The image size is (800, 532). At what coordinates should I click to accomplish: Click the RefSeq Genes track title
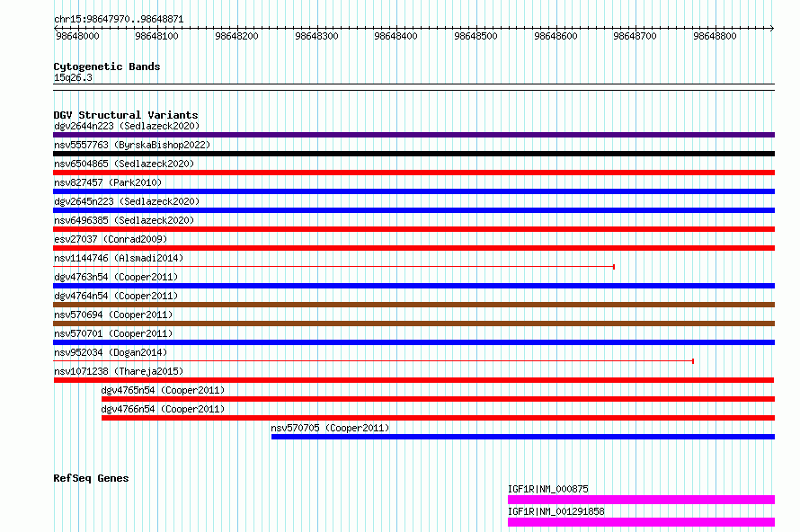[91, 478]
